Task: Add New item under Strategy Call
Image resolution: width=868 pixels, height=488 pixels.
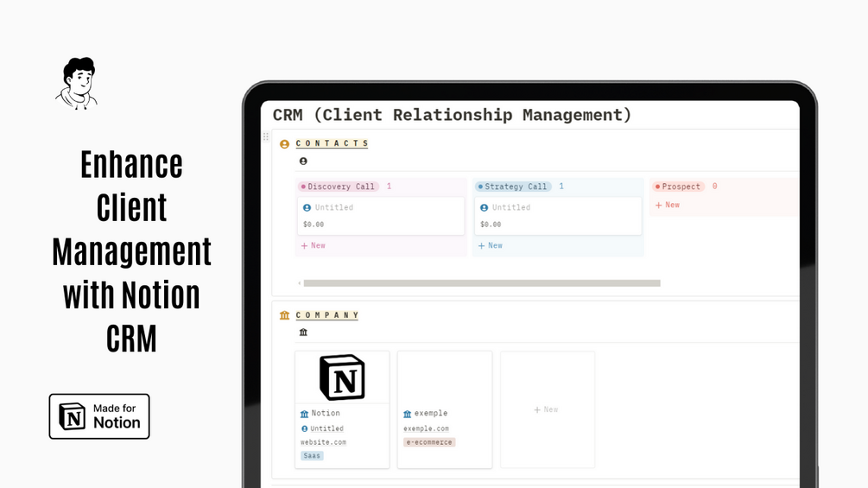Action: point(491,245)
